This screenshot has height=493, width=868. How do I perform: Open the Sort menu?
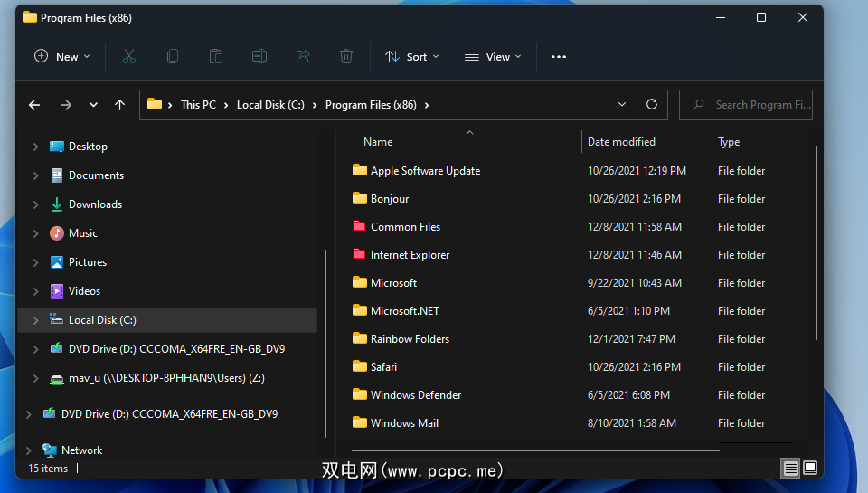(412, 56)
